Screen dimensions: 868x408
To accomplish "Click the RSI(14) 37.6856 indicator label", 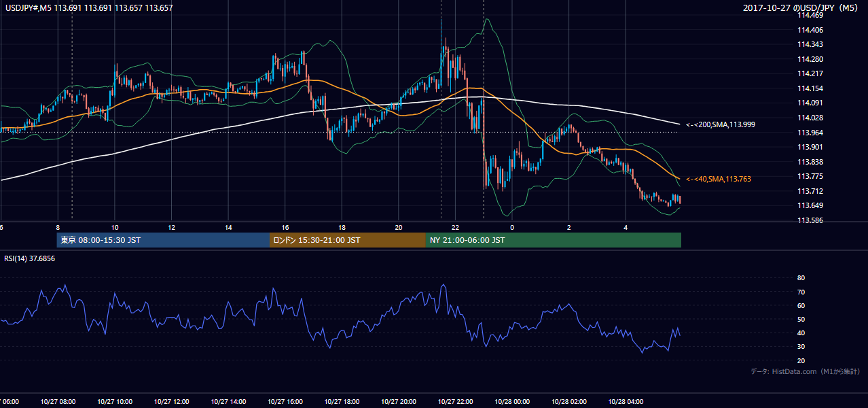I will tap(29, 258).
